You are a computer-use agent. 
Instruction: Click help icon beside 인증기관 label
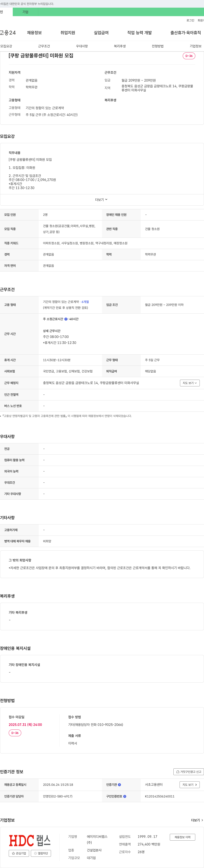pos(119,785)
